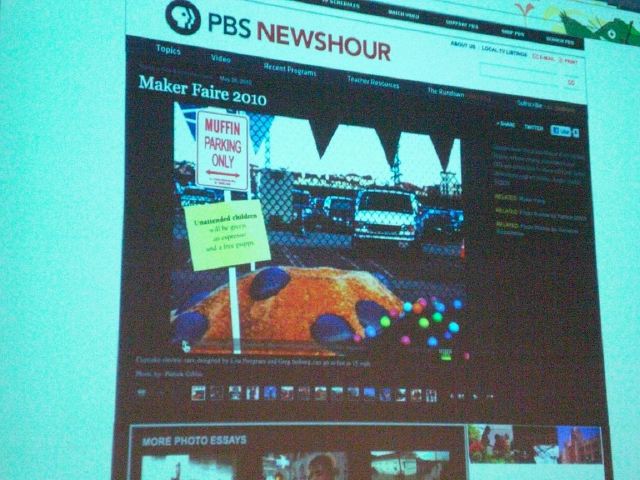Click the Facebook Like button

point(561,131)
